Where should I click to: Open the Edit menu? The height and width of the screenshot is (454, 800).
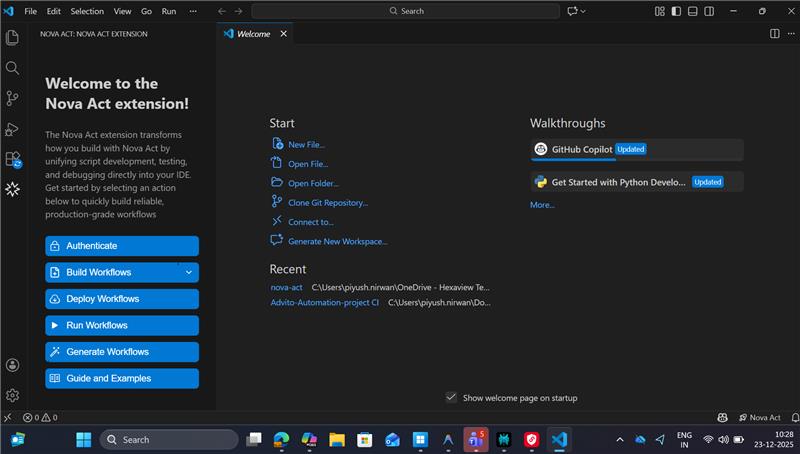[54, 11]
